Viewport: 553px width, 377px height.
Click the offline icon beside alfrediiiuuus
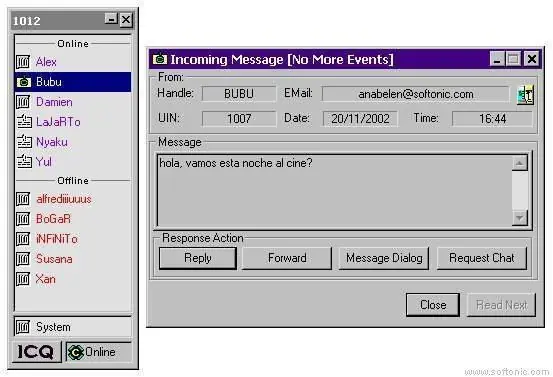point(23,199)
